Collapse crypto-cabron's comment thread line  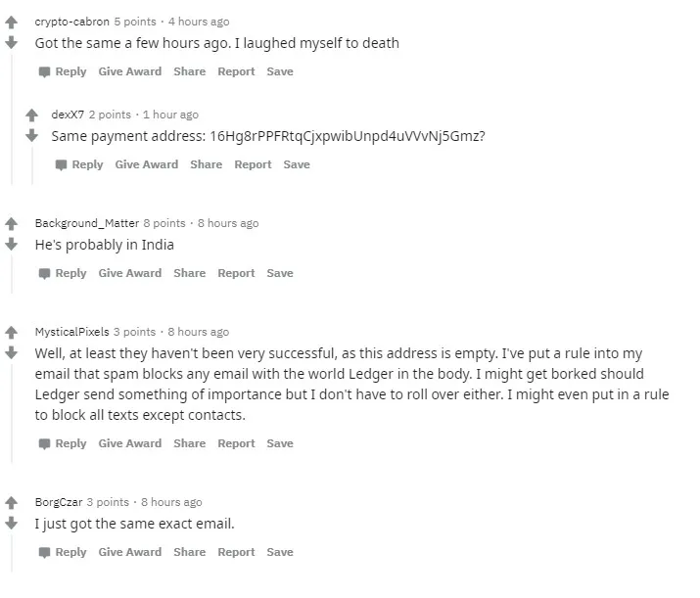[12, 119]
